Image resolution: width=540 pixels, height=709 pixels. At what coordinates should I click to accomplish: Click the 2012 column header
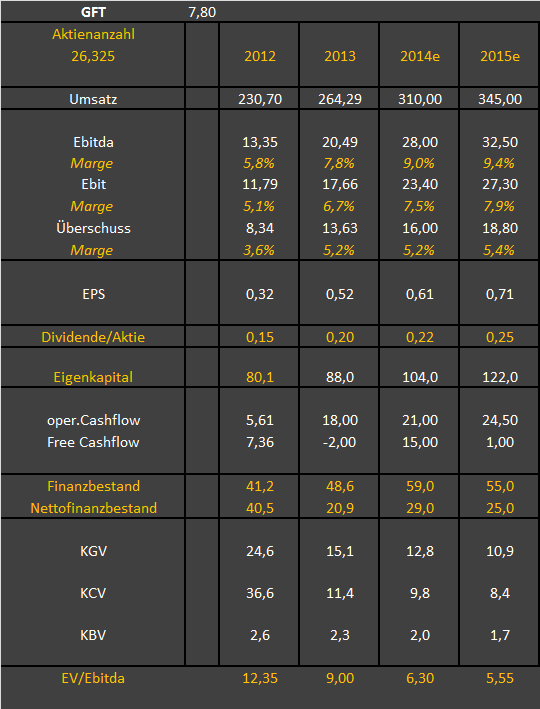pyautogui.click(x=260, y=57)
